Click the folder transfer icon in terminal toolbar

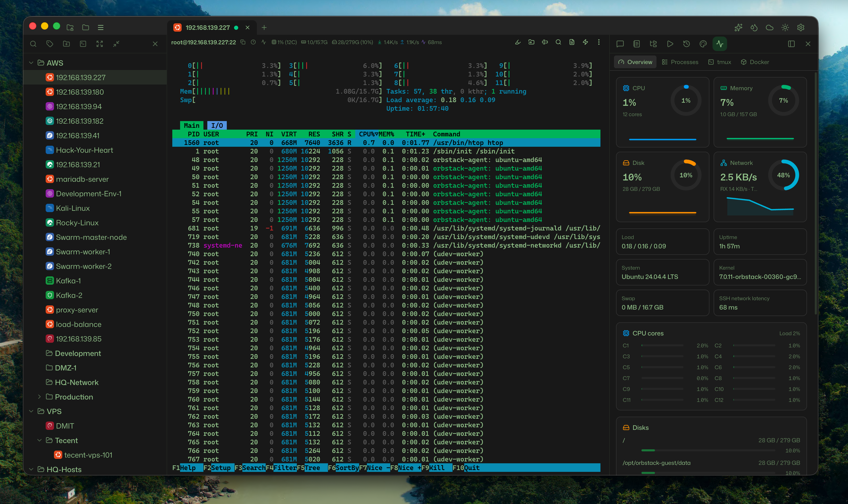point(531,42)
